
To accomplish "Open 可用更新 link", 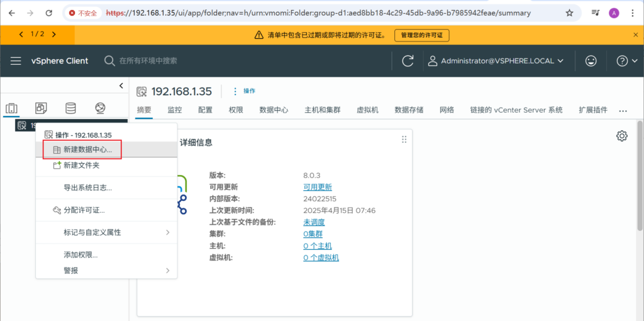I will coord(318,187).
